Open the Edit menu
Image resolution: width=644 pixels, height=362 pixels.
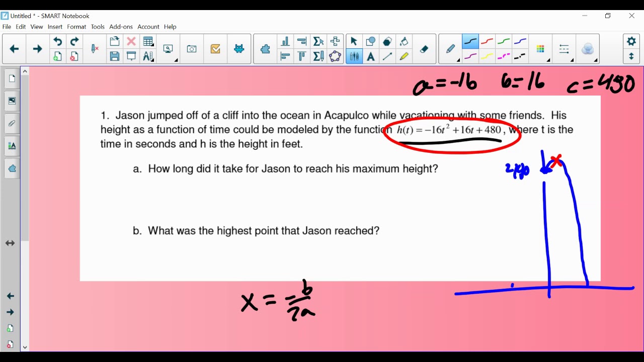(x=21, y=27)
